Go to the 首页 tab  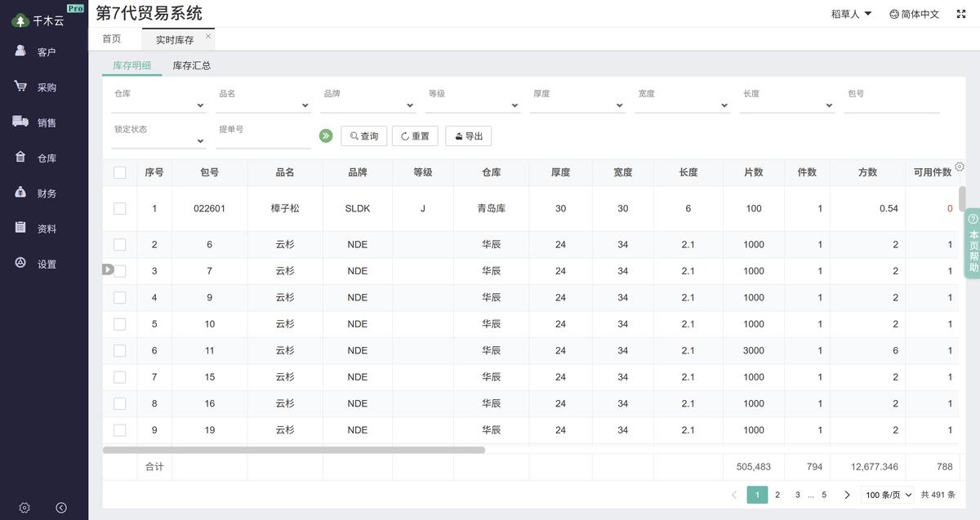point(112,39)
